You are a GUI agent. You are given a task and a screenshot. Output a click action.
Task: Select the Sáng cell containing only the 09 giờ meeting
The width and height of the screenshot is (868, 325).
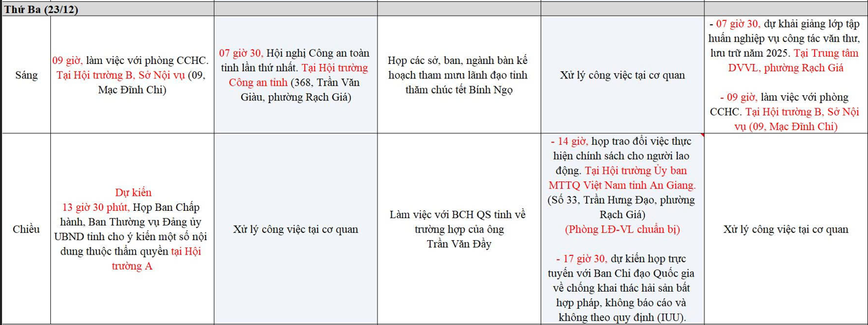point(132,75)
